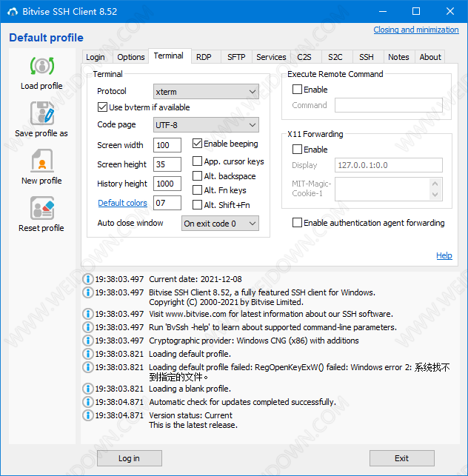
Task: Click the Save profile as icon
Action: pos(42,113)
